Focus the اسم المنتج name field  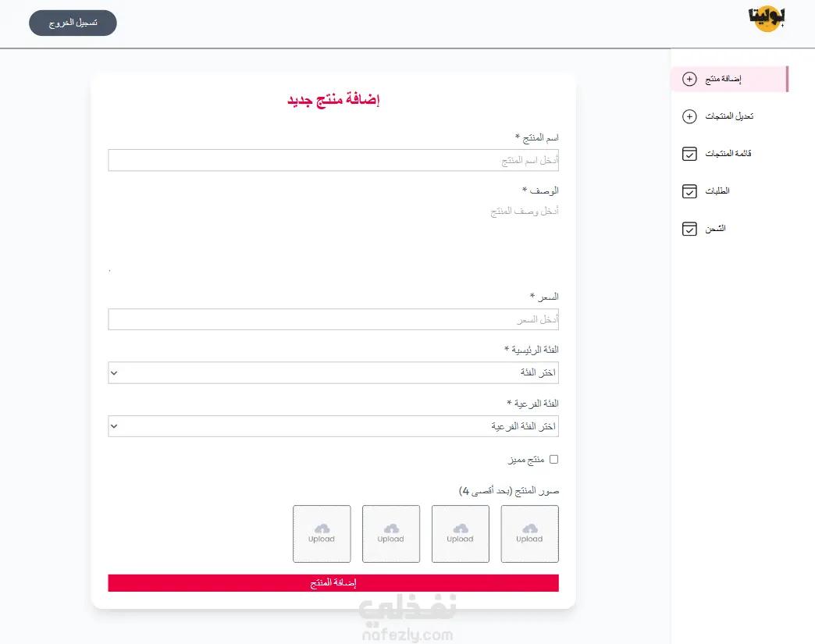coord(333,161)
